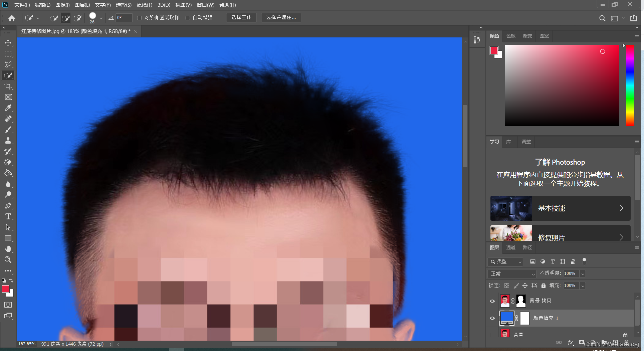Select the Rectangle shape tool
644x351 pixels.
tap(8, 238)
